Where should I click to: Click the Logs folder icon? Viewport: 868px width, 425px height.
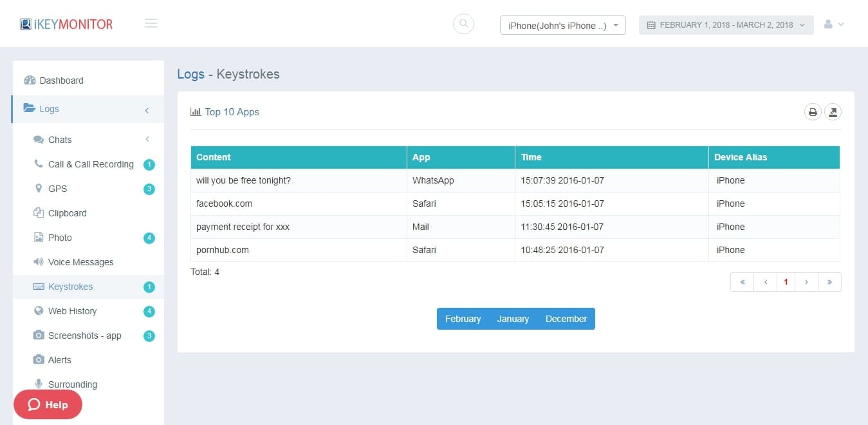tap(29, 109)
